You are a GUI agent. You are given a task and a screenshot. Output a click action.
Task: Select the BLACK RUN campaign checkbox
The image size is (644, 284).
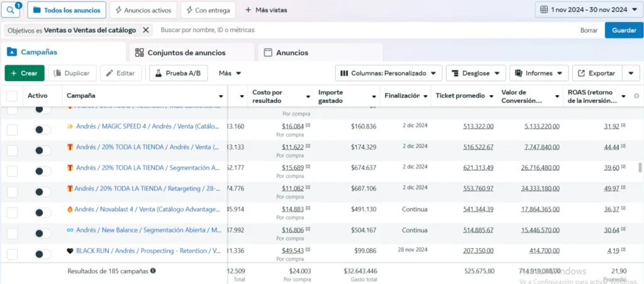[12, 254]
